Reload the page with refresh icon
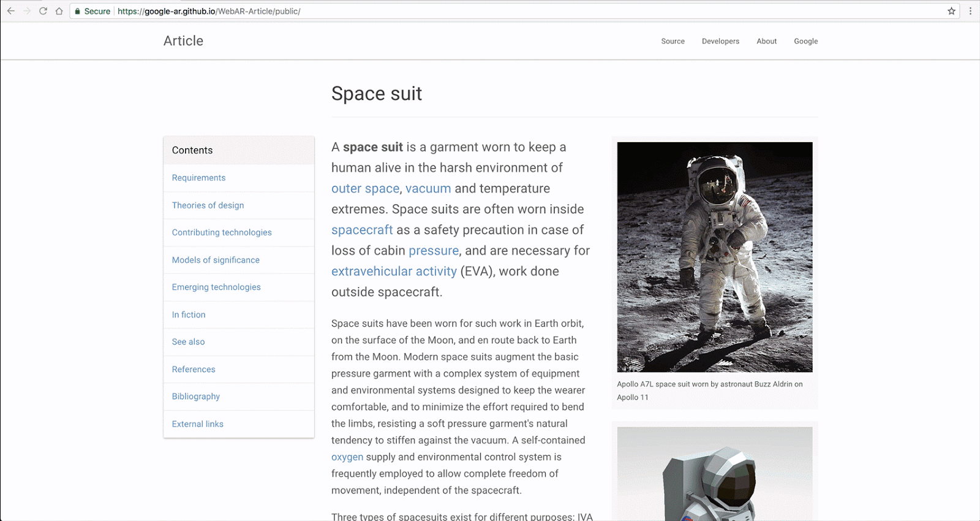980x521 pixels. [43, 11]
